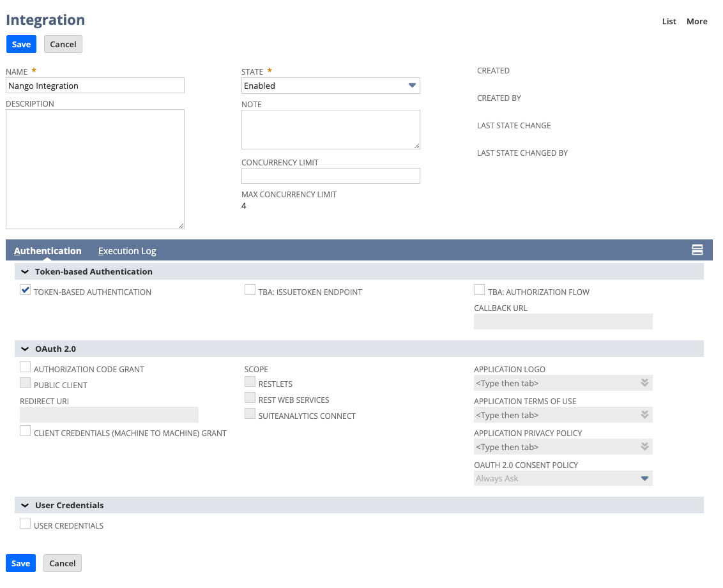
Task: Collapse the User Credentials section
Action: pos(25,506)
